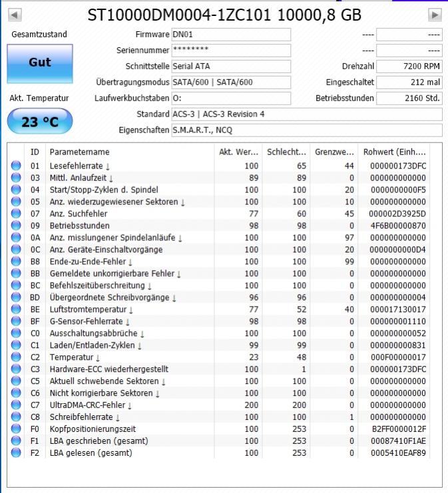The image size is (448, 493).
Task: Click the status orb for Laden/Entladen-Zyklen
Action: tap(16, 345)
